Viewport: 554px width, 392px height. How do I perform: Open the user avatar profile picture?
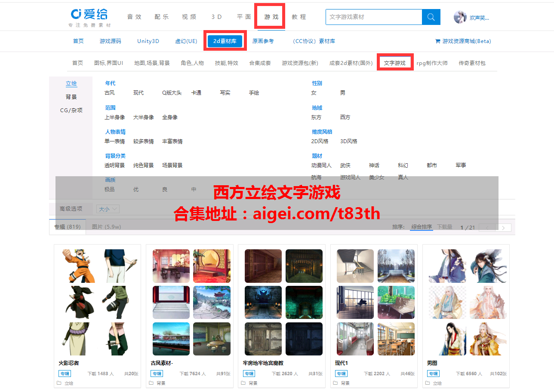click(x=460, y=17)
